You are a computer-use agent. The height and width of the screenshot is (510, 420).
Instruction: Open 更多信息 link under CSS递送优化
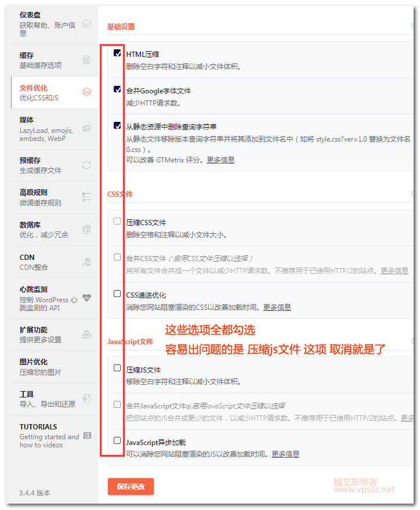coord(277,308)
